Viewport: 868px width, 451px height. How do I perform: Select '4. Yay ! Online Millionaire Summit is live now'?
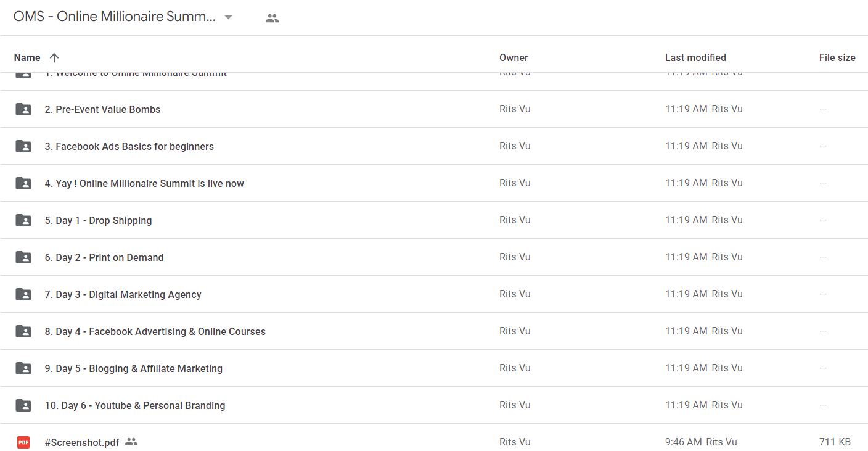coord(144,183)
